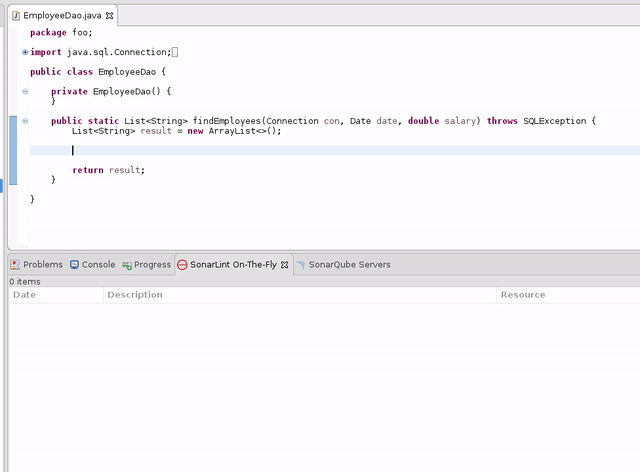Screen dimensions: 640x472
Task: Click the 'double salary' parameter
Action: coord(442,121)
